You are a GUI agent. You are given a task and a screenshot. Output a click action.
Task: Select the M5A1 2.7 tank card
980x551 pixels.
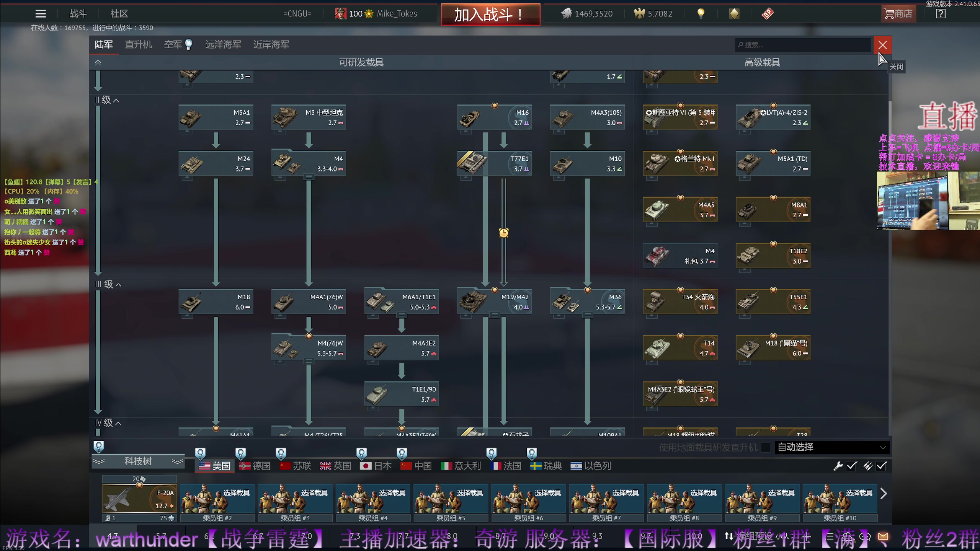[x=216, y=117]
